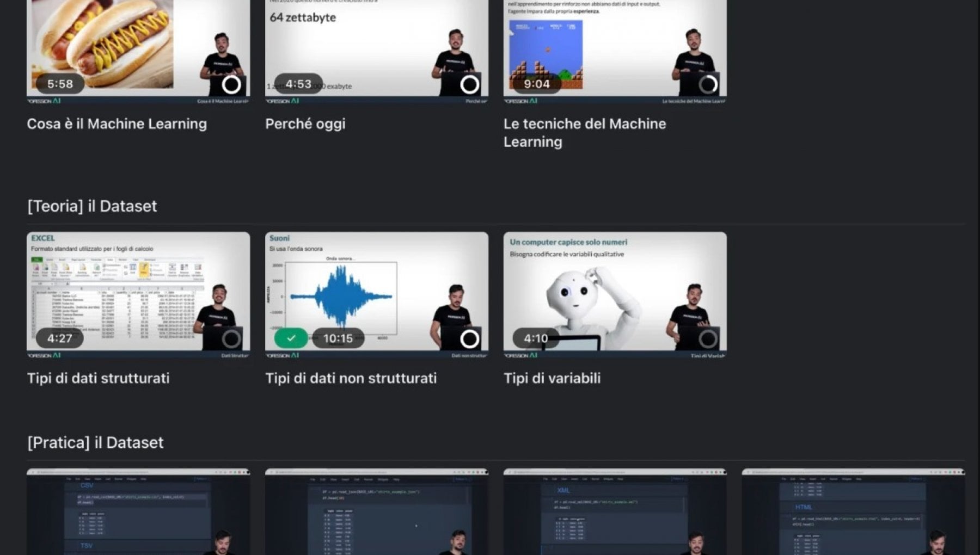This screenshot has height=555, width=980.
Task: Click the 9:04 duration badge on the Mario video
Action: pyautogui.click(x=536, y=84)
